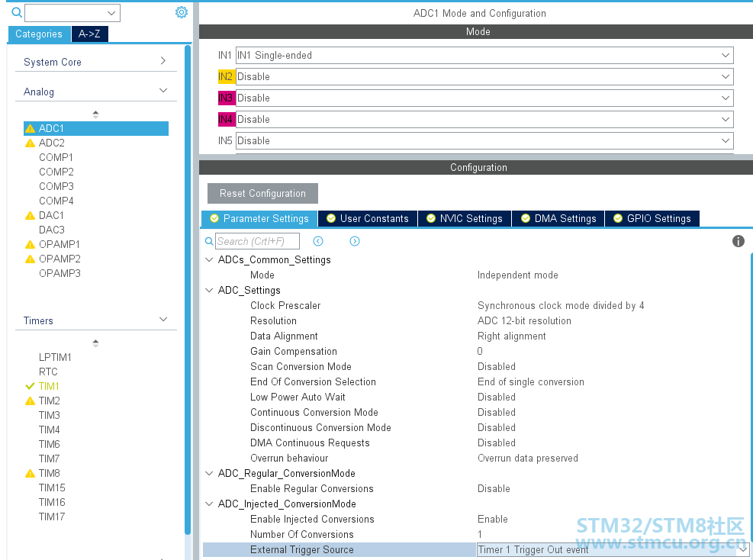This screenshot has width=753, height=560.
Task: Click Overrun data preserved value
Action: tap(528, 459)
